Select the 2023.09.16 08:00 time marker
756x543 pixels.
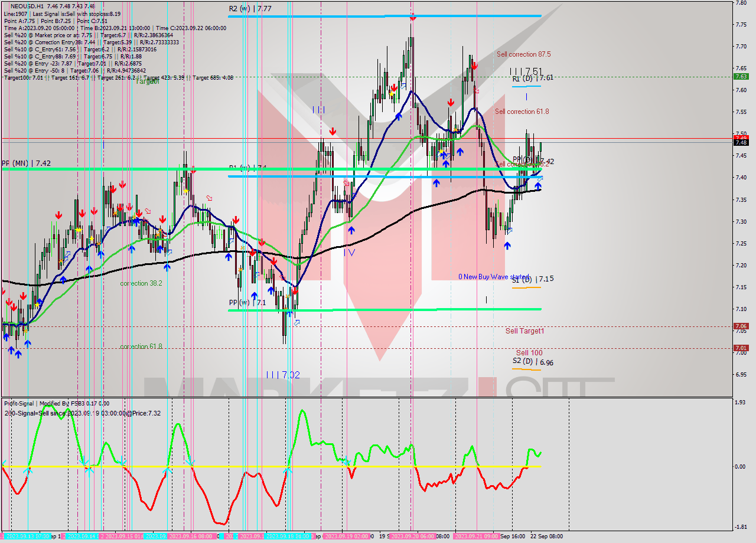pos(191,537)
